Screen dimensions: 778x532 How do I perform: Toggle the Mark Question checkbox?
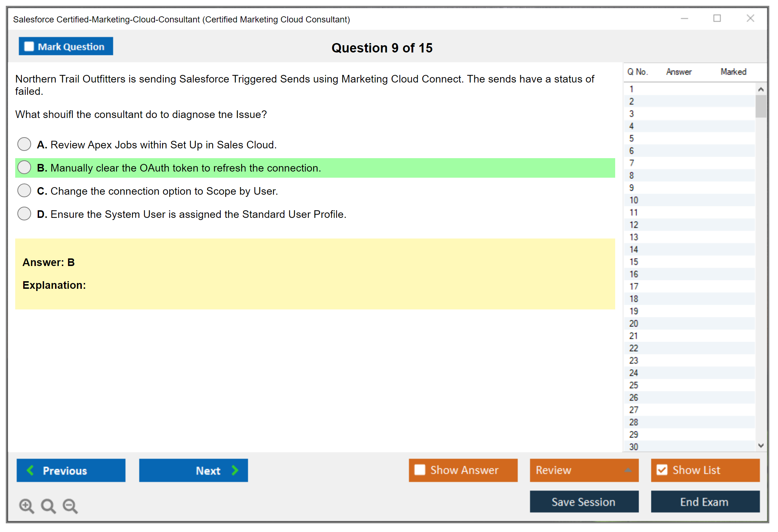(29, 46)
